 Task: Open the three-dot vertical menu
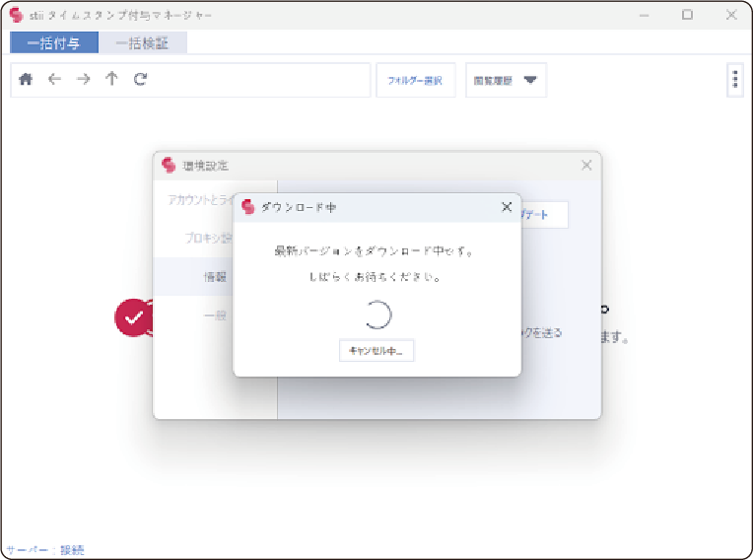pos(734,81)
